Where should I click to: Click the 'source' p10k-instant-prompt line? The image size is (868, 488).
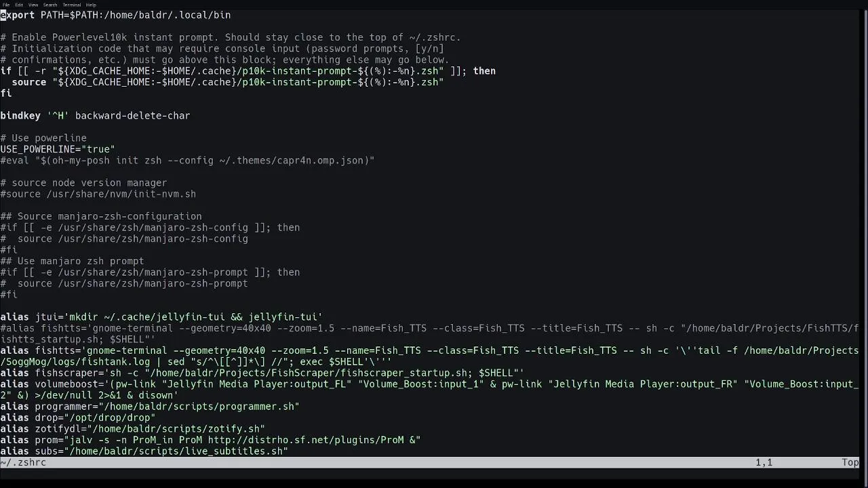pyautogui.click(x=227, y=82)
